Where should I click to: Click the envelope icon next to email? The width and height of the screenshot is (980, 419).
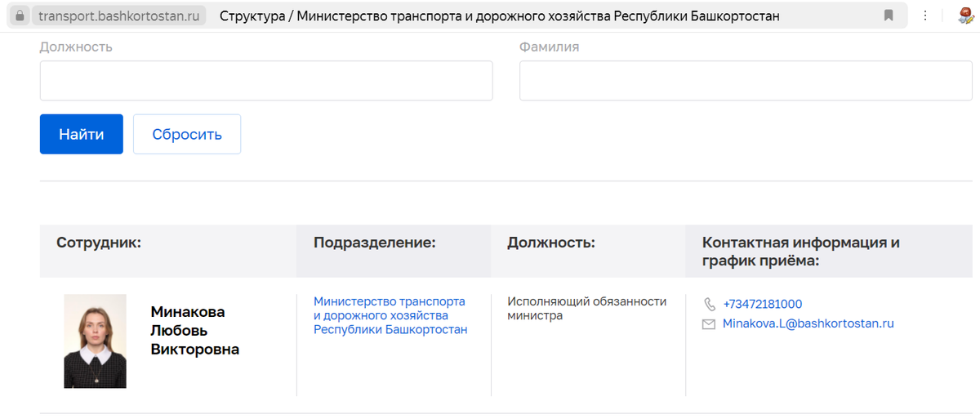(709, 324)
